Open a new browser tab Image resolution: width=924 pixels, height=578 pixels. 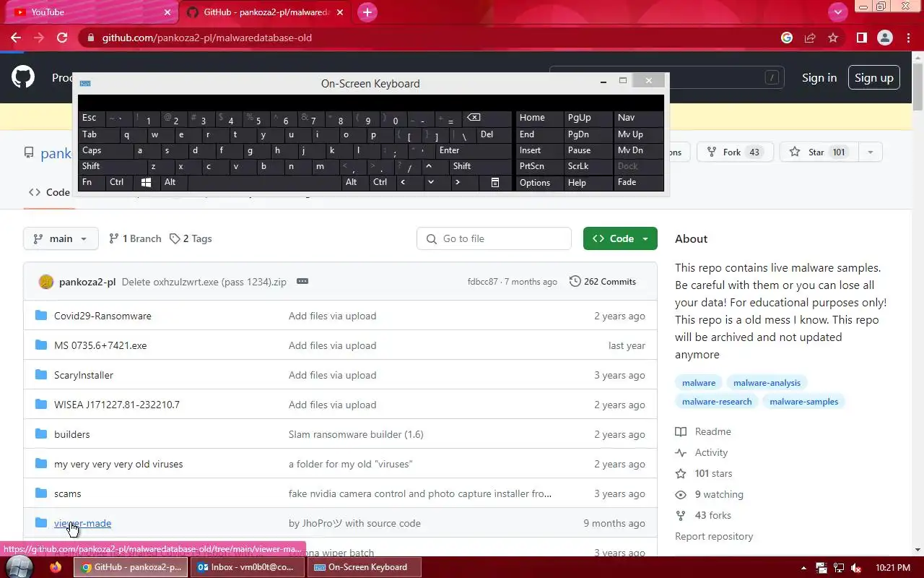pos(367,12)
